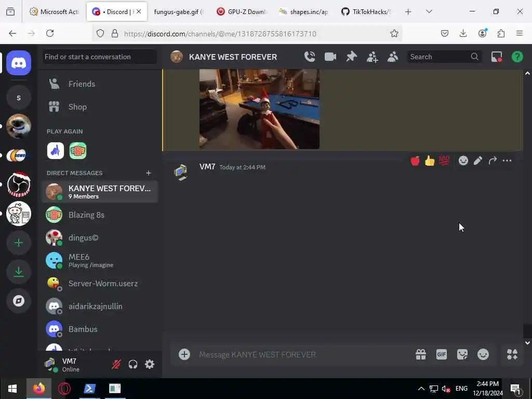
Task: Toggle member list visibility
Action: 393,57
